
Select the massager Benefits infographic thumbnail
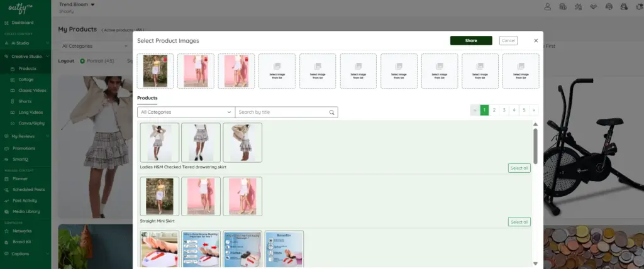pyautogui.click(x=284, y=249)
